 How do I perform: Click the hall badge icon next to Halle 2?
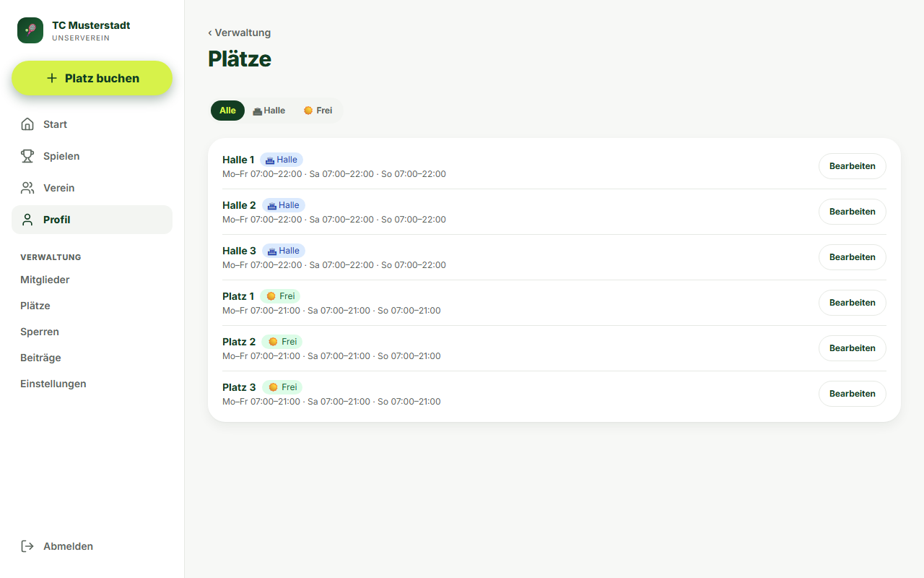tap(272, 206)
